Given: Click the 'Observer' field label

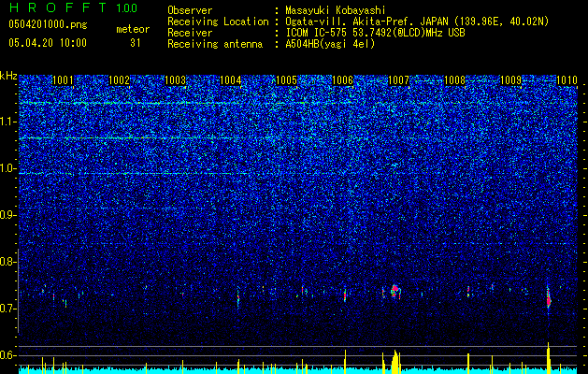Looking at the screenshot, I should coord(190,10).
